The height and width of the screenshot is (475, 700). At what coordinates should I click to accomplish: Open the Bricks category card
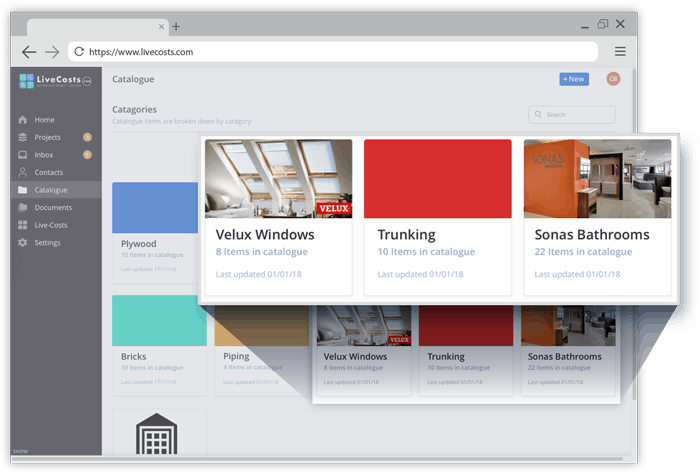click(x=159, y=345)
